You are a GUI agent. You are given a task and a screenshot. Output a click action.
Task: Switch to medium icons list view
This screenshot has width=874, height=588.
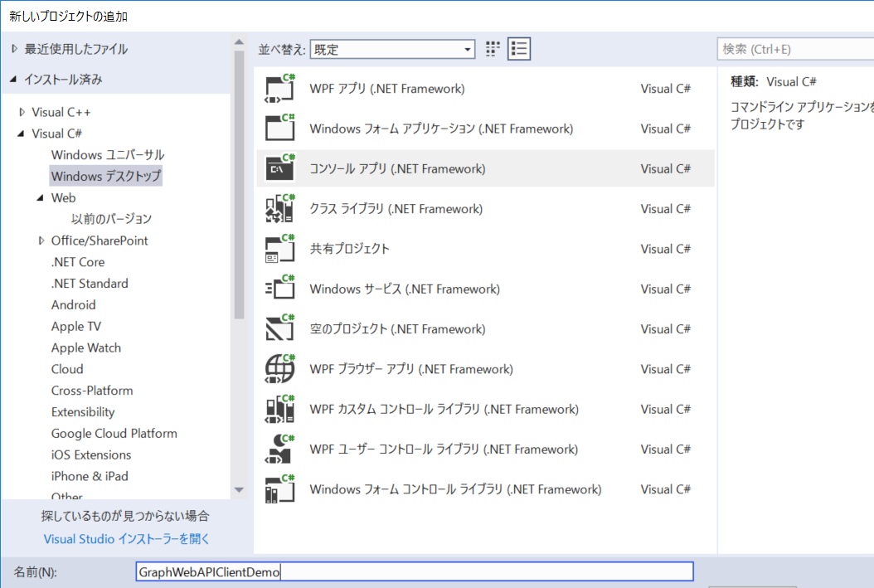click(x=519, y=48)
